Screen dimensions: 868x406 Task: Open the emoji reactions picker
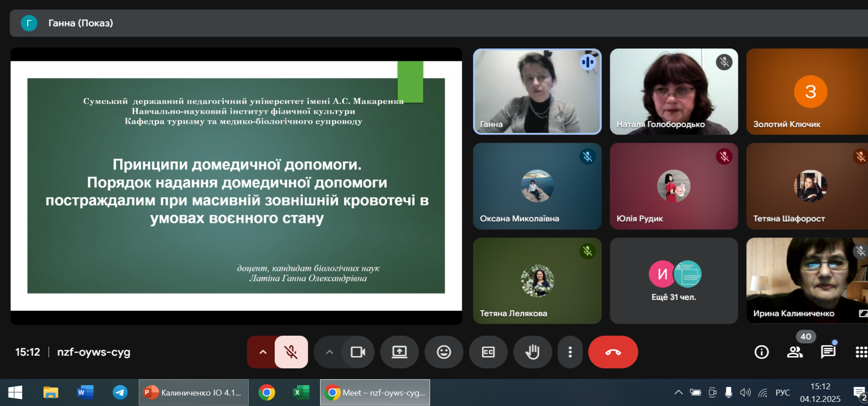tap(444, 352)
